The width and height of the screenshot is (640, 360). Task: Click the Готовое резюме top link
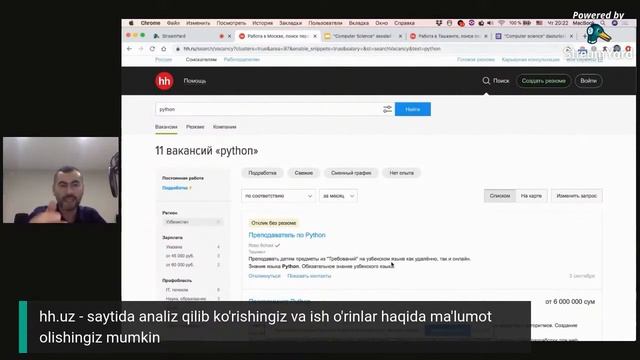[x=476, y=60]
